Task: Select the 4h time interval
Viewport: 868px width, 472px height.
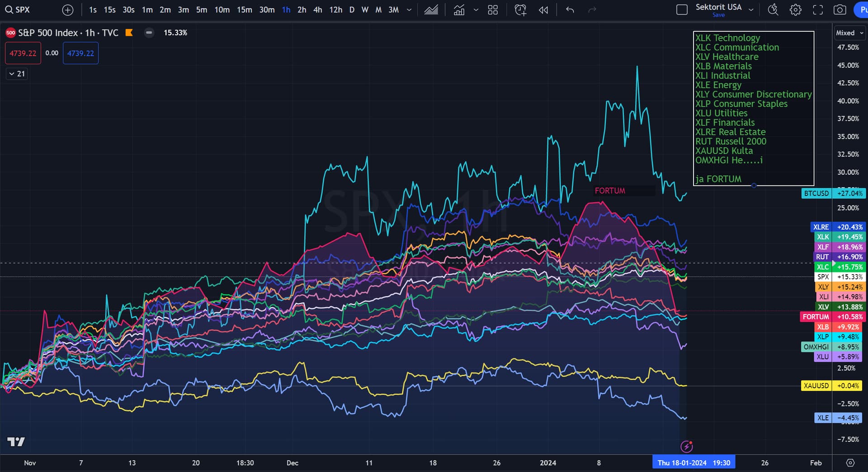Action: [x=317, y=10]
